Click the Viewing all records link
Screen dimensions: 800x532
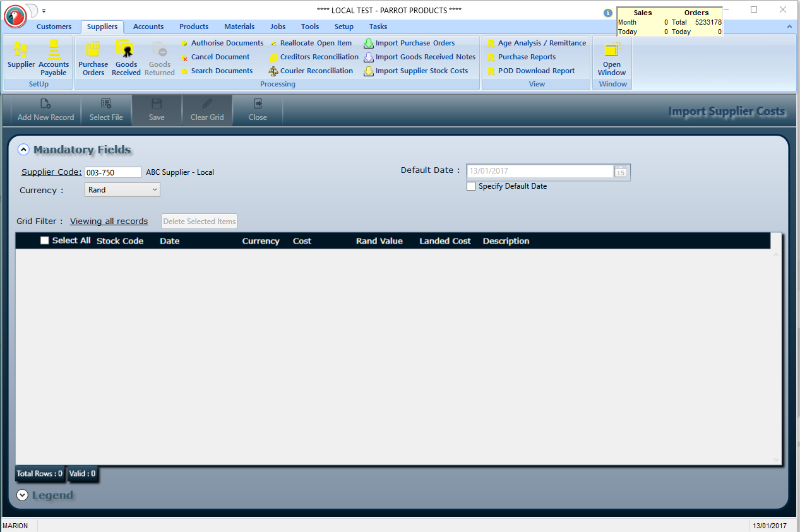[x=109, y=222]
